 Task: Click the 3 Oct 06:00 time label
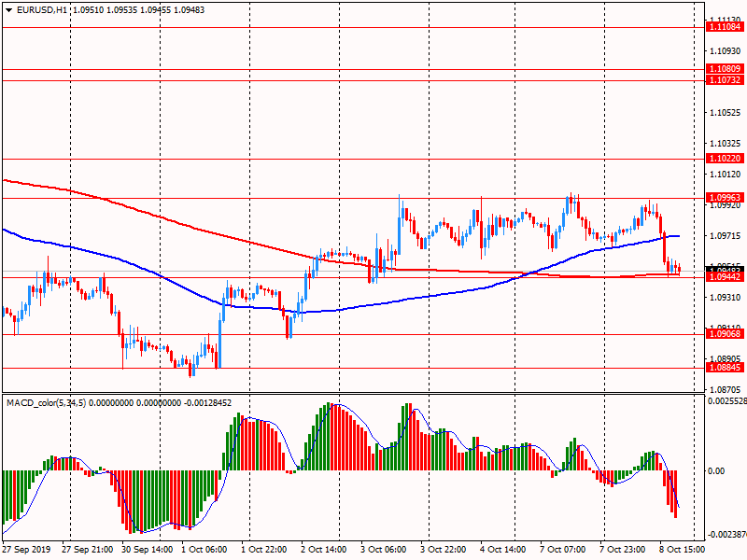pyautogui.click(x=383, y=550)
